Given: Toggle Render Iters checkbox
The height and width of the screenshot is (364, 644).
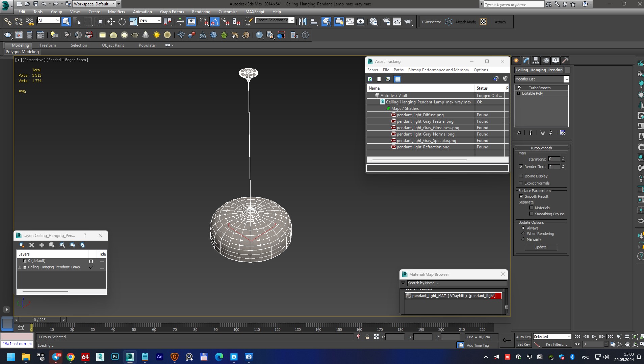Looking at the screenshot, I should tap(521, 167).
